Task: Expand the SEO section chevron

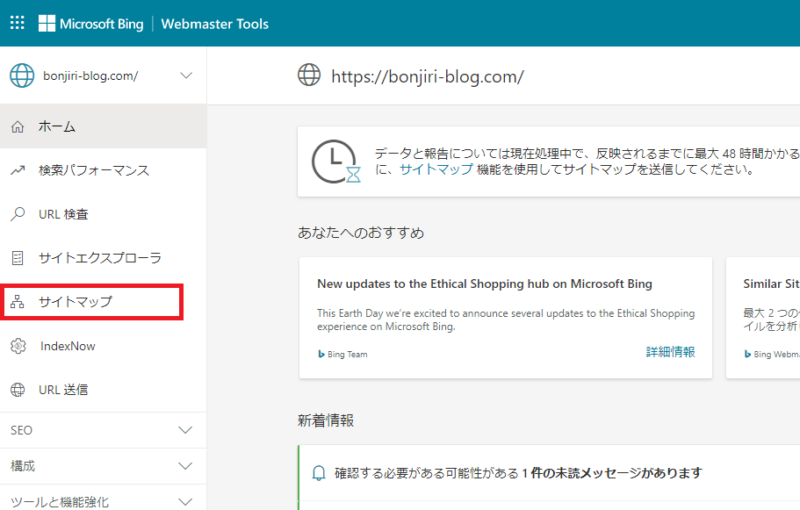Action: click(x=185, y=430)
